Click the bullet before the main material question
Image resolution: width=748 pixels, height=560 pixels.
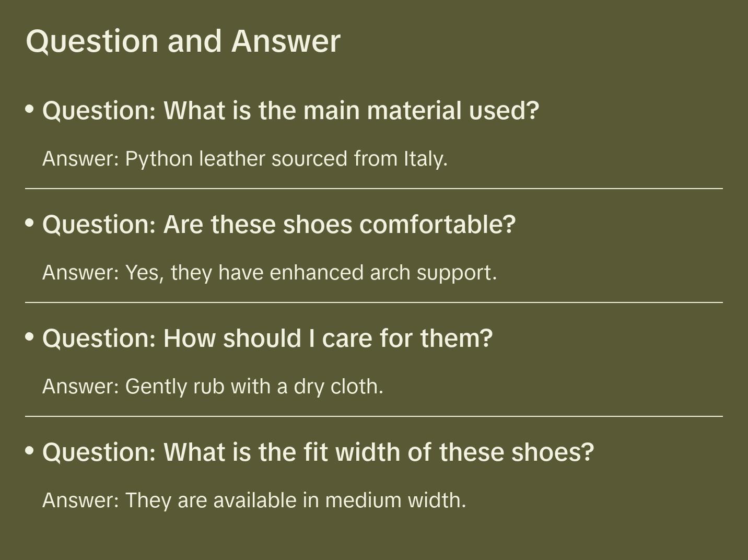[x=30, y=109]
